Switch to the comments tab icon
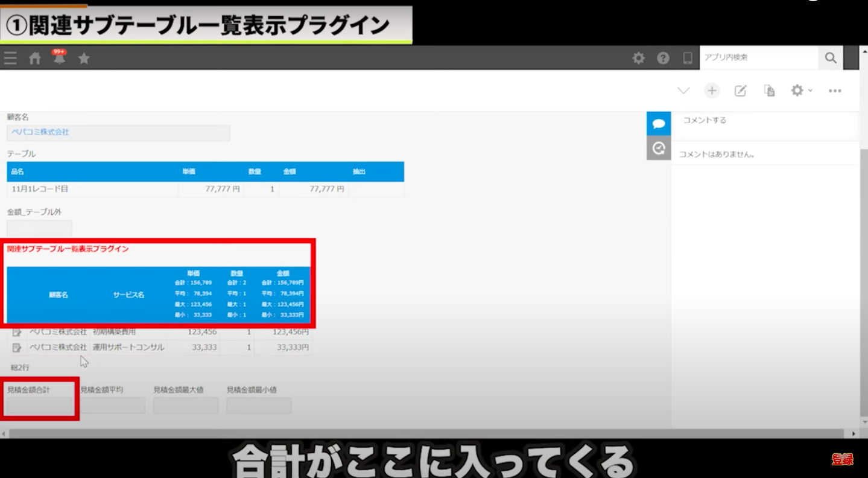 (x=659, y=124)
